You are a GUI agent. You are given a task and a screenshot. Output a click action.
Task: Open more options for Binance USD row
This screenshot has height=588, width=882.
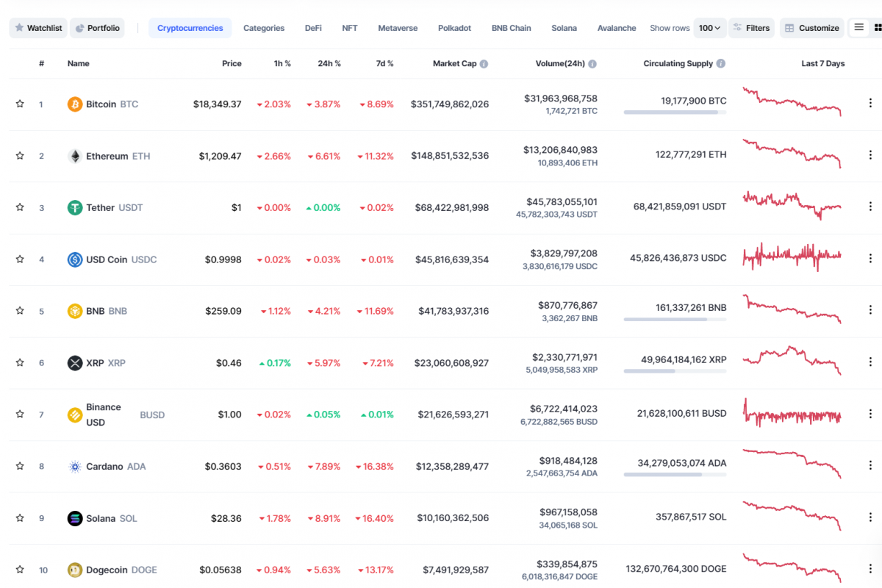pos(870,414)
